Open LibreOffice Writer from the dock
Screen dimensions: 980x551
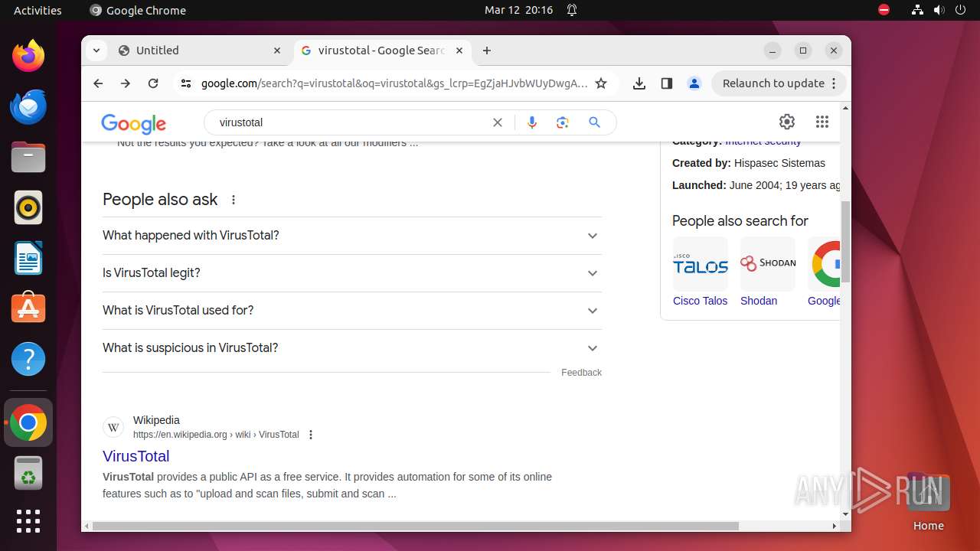28,258
